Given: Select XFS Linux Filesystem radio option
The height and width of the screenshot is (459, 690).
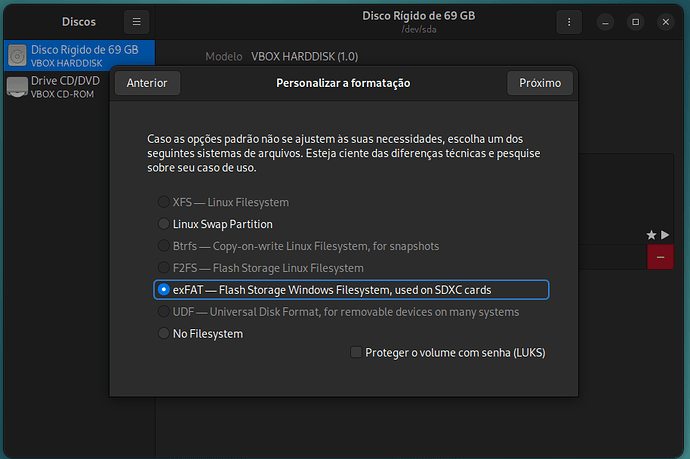Looking at the screenshot, I should point(164,202).
